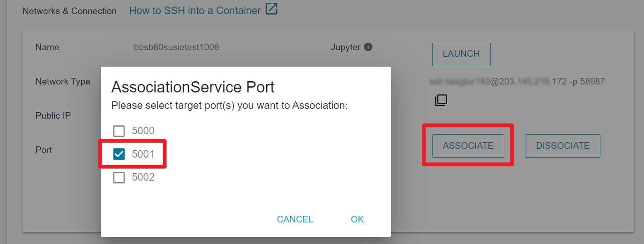
Task: Click the external link icon beside SSH guide
Action: point(271,9)
